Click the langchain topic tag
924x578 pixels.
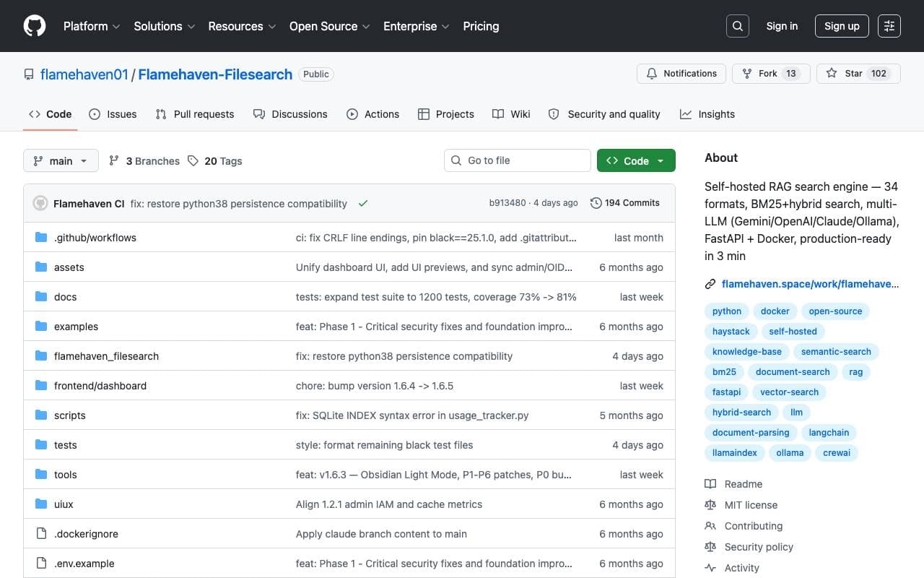click(x=829, y=433)
